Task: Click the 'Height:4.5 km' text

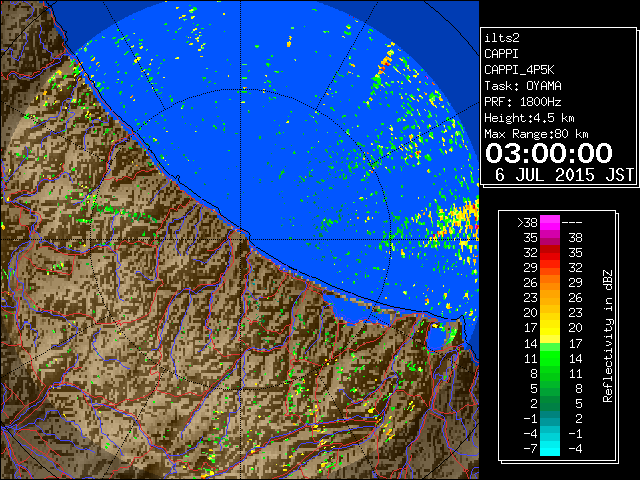Action: (x=529, y=118)
